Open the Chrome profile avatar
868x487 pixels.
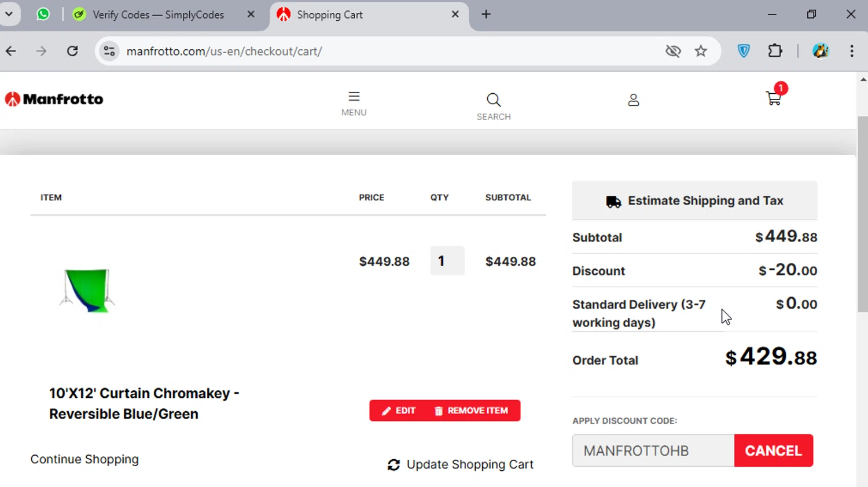click(x=821, y=51)
